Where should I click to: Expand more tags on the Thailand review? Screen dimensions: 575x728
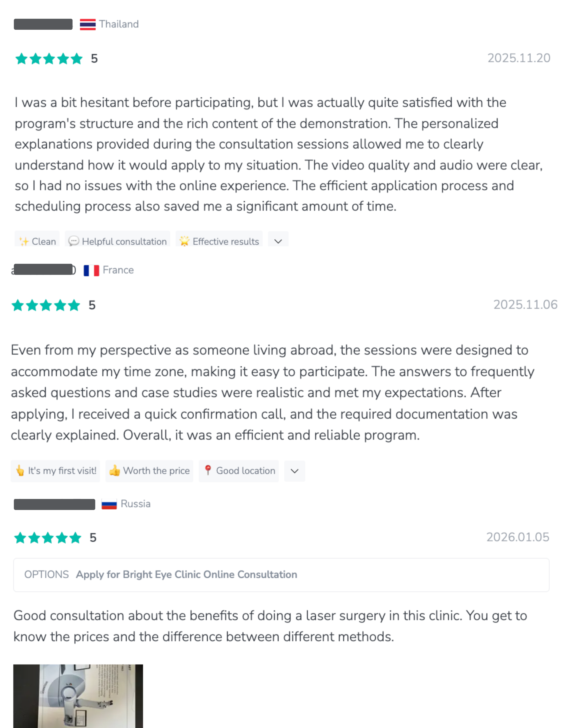[x=278, y=241]
